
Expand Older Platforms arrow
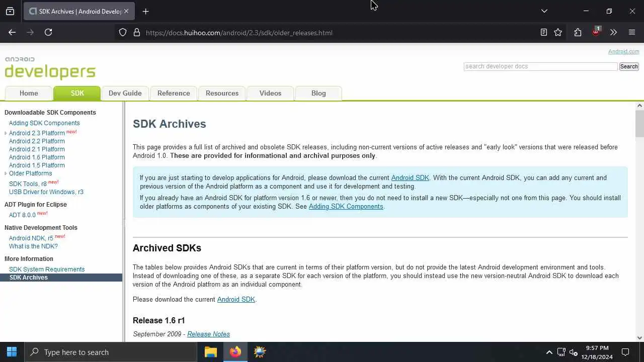point(6,173)
